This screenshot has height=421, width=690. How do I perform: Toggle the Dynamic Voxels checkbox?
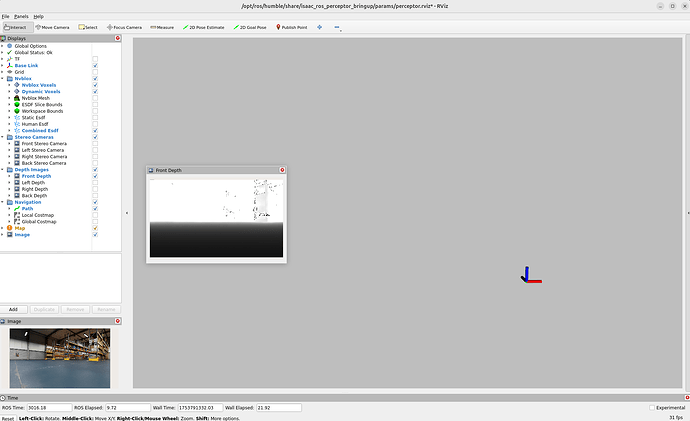[95, 92]
